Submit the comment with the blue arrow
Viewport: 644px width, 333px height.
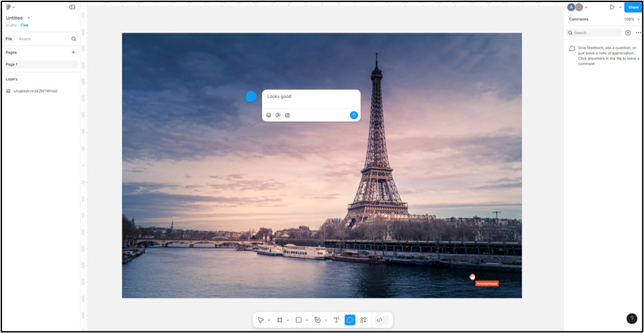[354, 115]
